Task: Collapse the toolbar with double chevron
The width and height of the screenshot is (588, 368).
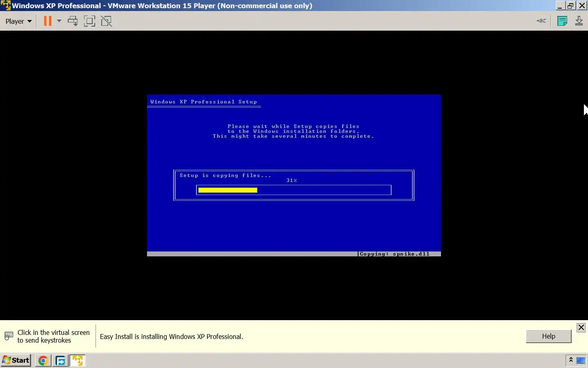Action: pos(541,21)
